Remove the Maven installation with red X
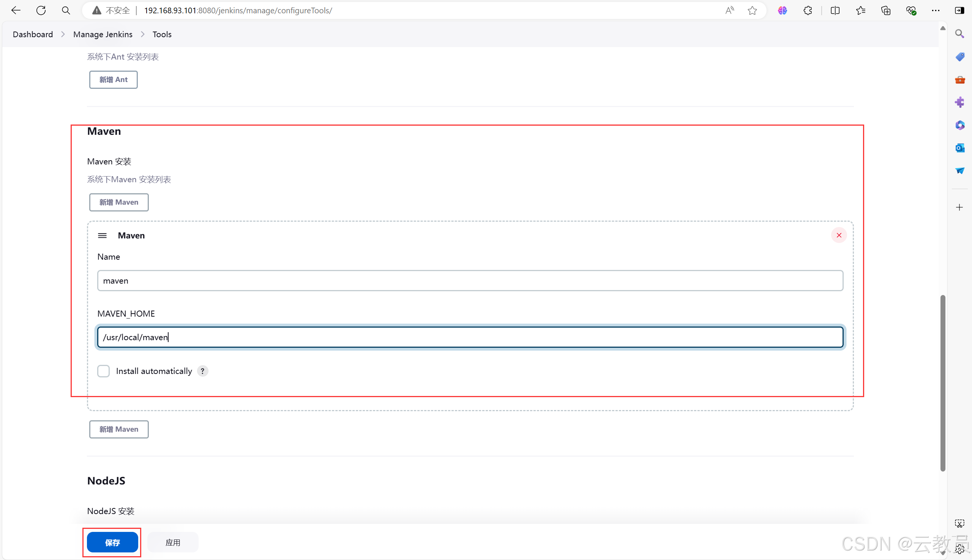Screen dimensions: 972x560 coord(839,235)
